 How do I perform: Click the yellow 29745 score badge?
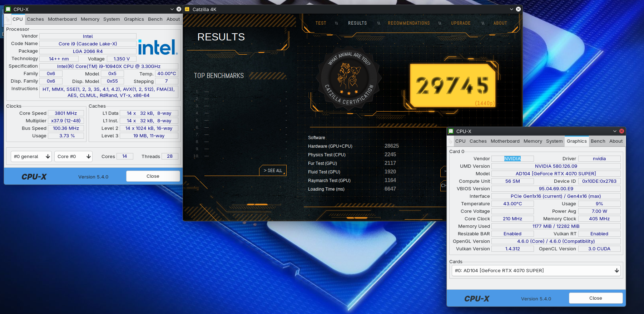[x=452, y=86]
